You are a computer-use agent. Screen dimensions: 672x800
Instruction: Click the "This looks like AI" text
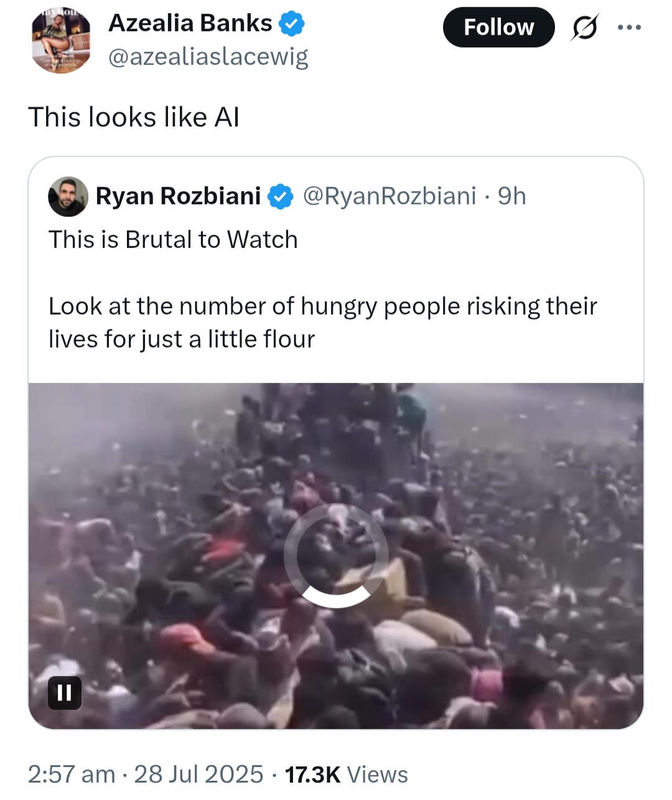(134, 117)
